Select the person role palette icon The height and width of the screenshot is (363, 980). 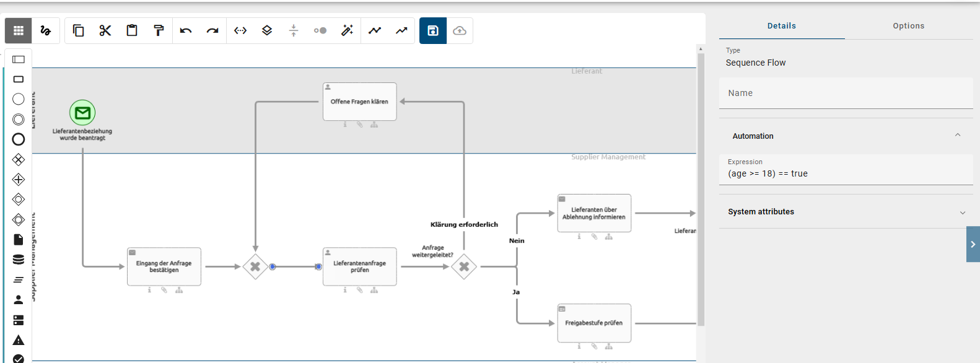(19, 300)
